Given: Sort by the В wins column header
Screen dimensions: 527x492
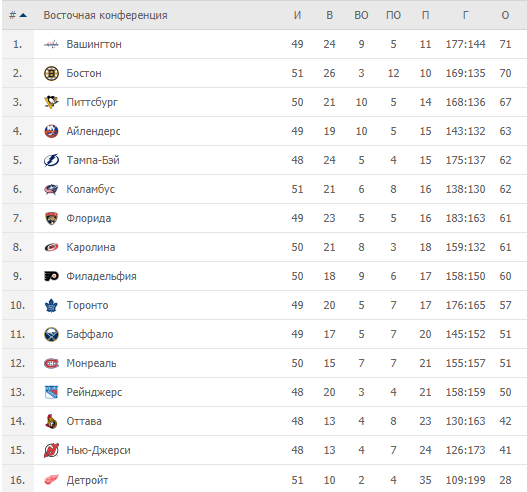Looking at the screenshot, I should 329,15.
